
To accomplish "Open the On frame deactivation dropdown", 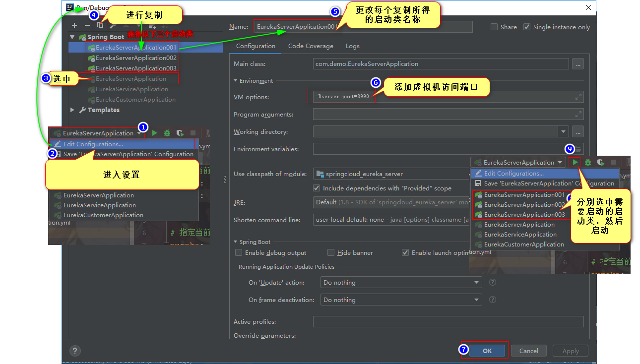I will point(401,300).
